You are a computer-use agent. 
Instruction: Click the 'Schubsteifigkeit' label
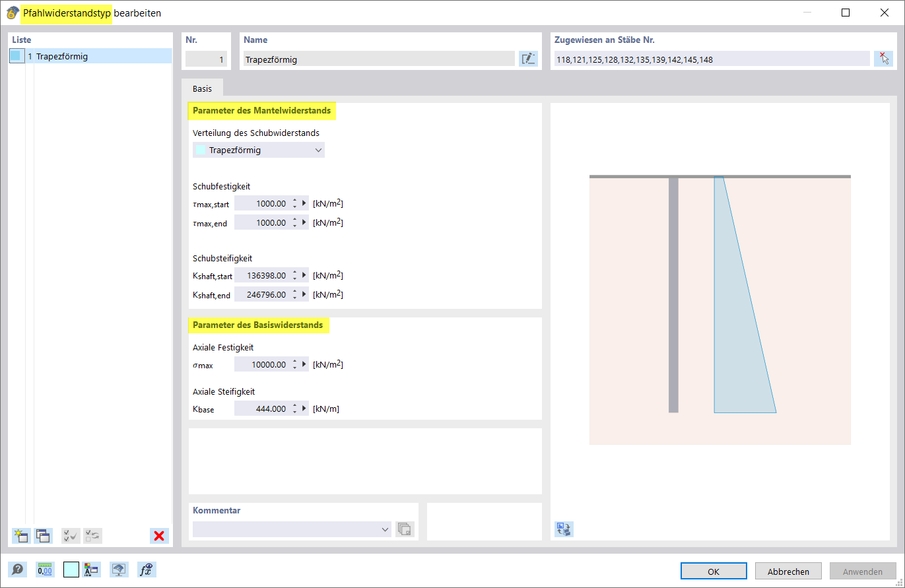pos(222,258)
